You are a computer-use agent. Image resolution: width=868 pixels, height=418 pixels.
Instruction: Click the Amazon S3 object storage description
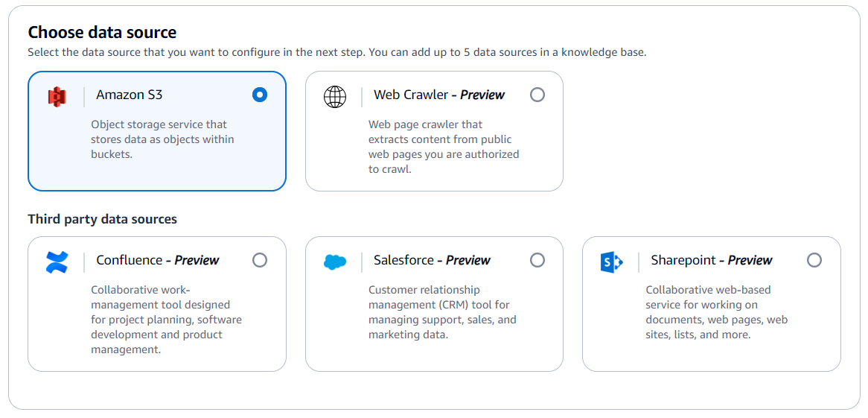click(163, 139)
